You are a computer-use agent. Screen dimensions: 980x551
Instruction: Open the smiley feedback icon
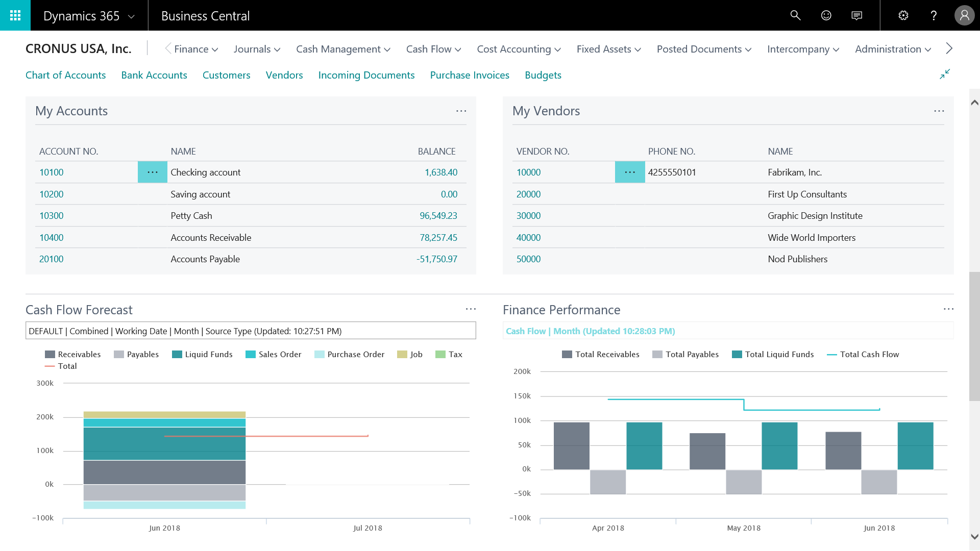pos(826,15)
